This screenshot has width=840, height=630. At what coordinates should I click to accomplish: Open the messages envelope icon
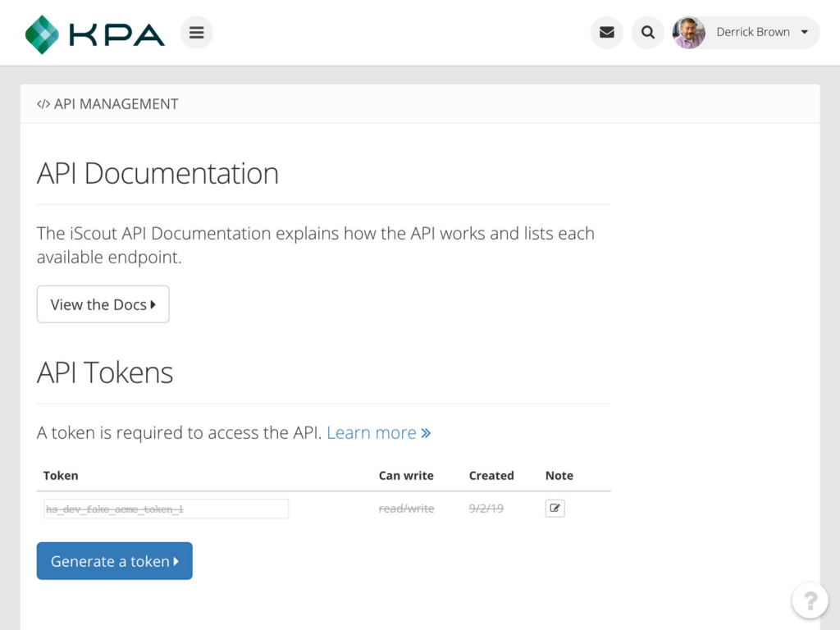[x=606, y=32]
